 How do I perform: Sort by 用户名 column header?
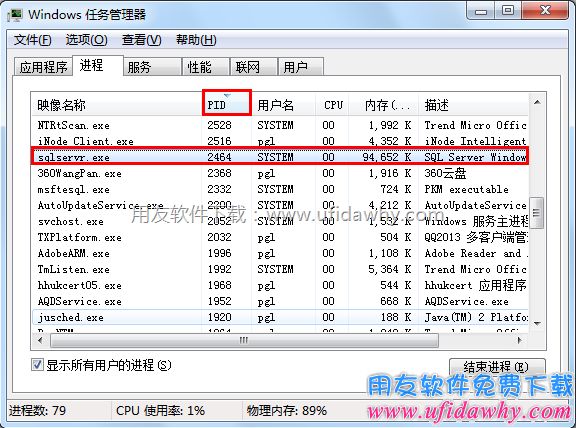[x=284, y=105]
